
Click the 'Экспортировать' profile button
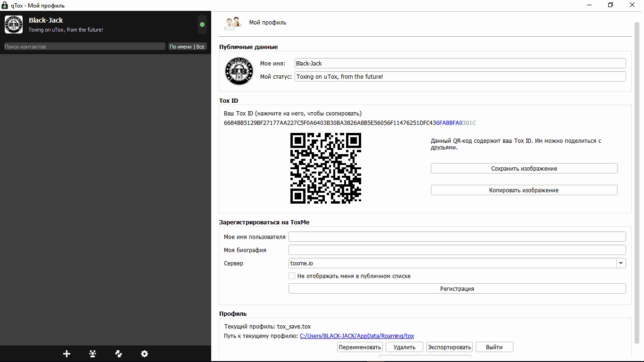tap(449, 347)
